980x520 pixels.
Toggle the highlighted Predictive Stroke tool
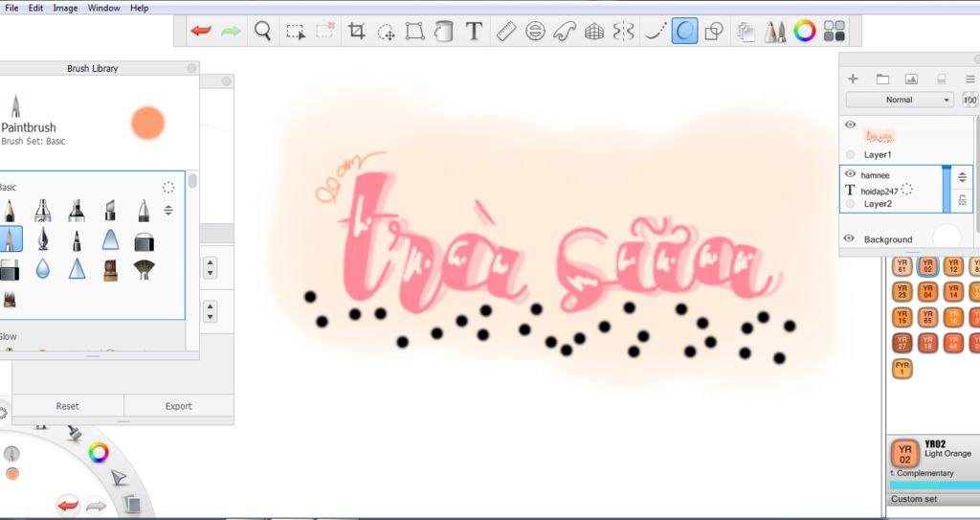point(685,31)
